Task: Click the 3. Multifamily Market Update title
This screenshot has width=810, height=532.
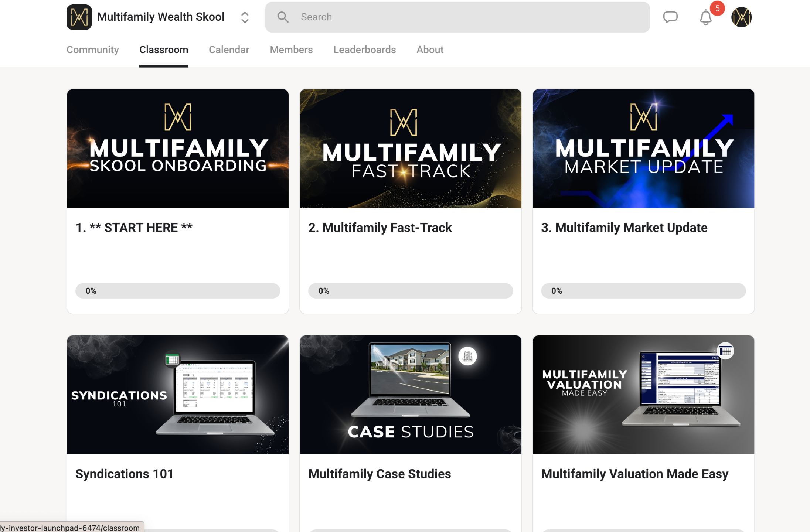Action: pos(624,228)
